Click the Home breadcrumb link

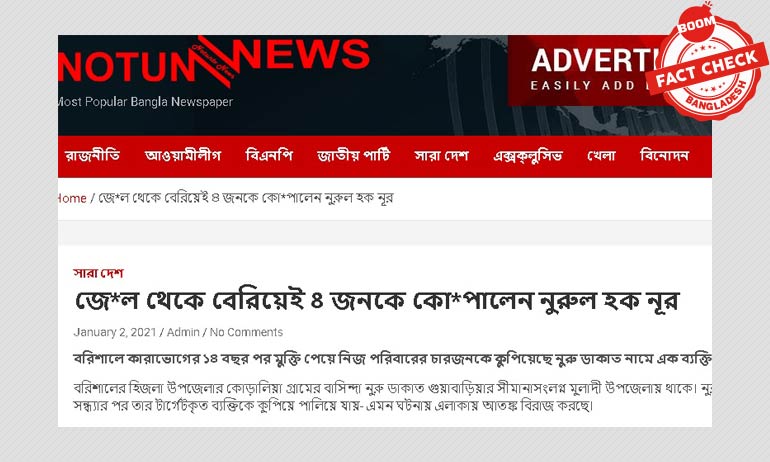point(72,198)
